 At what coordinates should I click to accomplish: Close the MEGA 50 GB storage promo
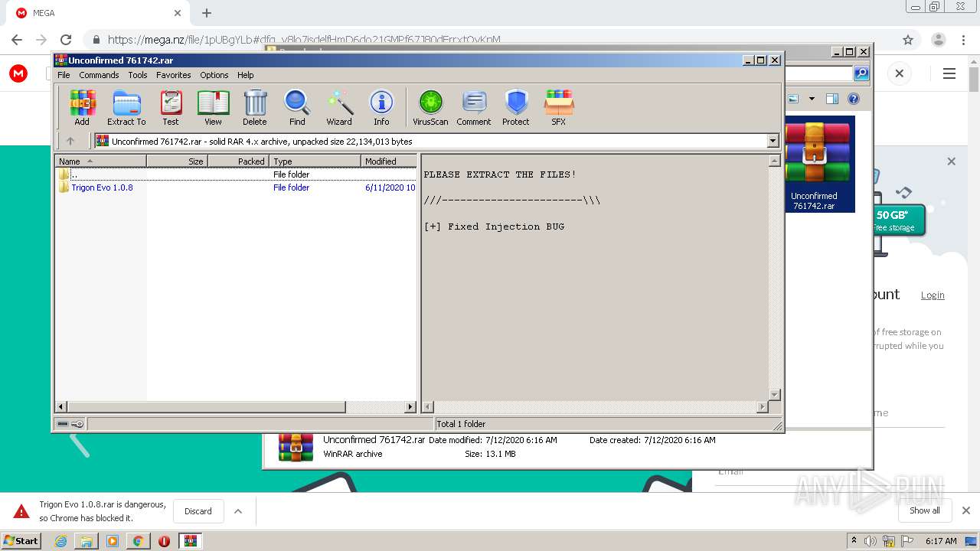click(951, 161)
